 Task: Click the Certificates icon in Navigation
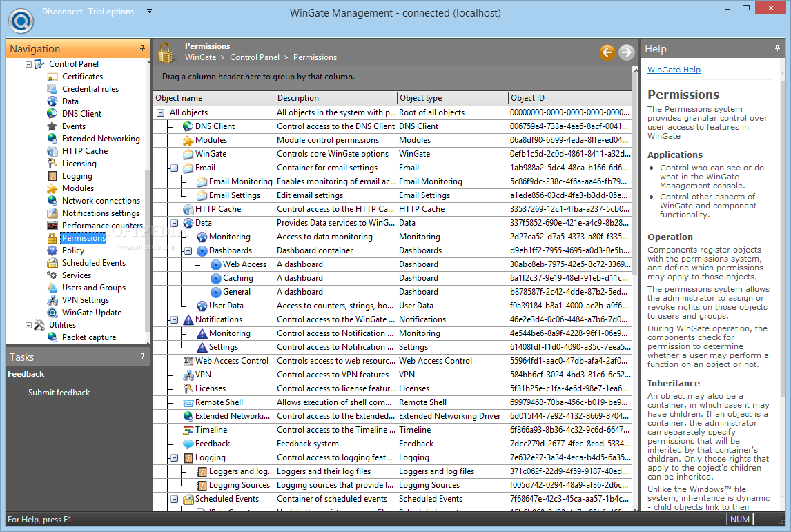pos(52,77)
